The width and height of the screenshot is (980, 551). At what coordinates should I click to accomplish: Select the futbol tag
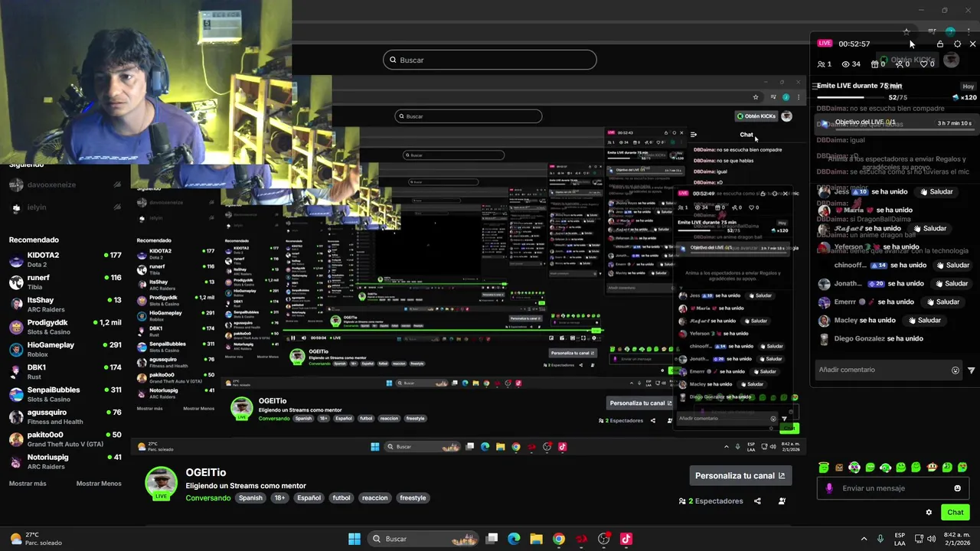pyautogui.click(x=341, y=498)
